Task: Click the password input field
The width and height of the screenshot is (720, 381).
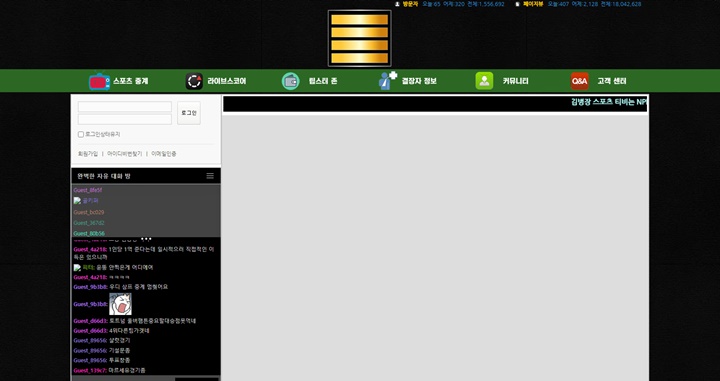Action: [124, 119]
